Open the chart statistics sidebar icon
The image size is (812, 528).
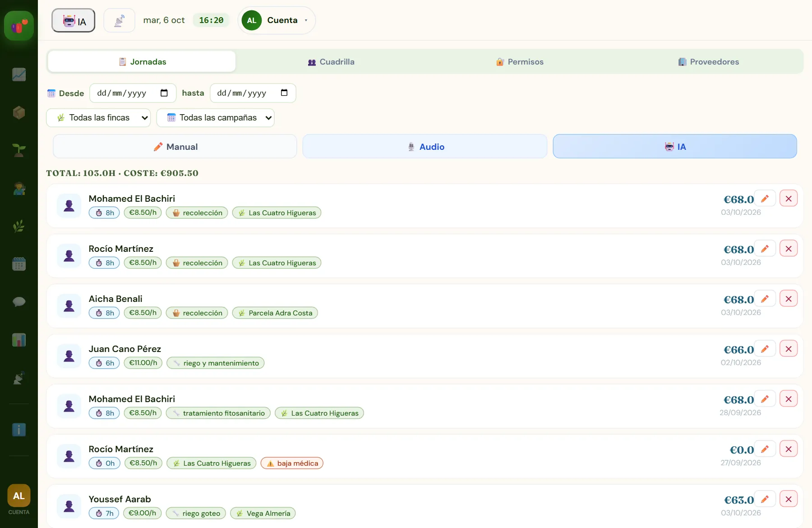pyautogui.click(x=19, y=74)
